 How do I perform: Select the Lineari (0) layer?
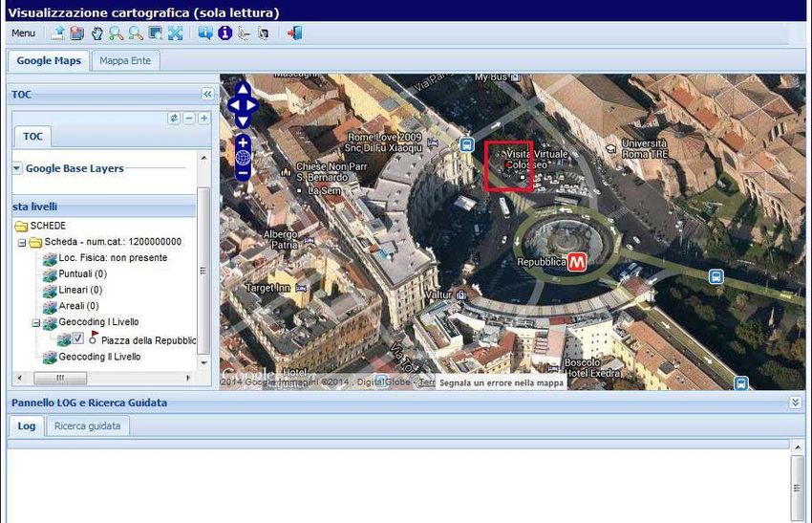(x=80, y=290)
